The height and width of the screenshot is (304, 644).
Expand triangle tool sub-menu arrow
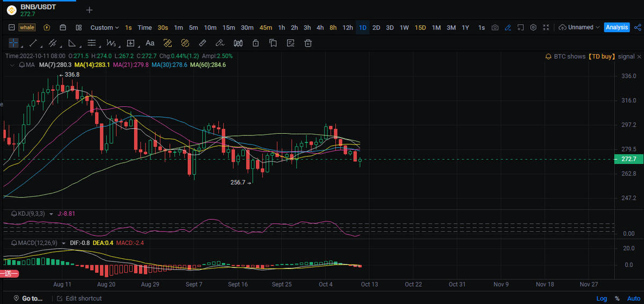click(x=79, y=46)
